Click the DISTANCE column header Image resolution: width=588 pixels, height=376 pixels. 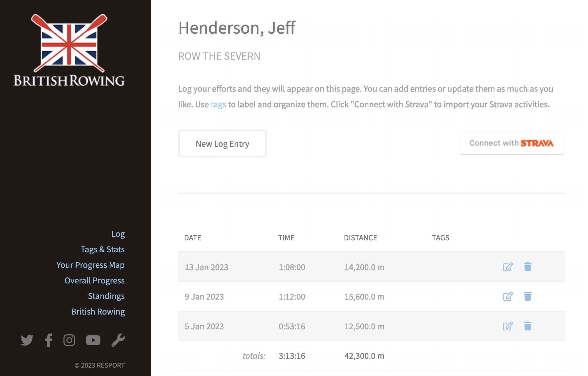[x=360, y=238]
